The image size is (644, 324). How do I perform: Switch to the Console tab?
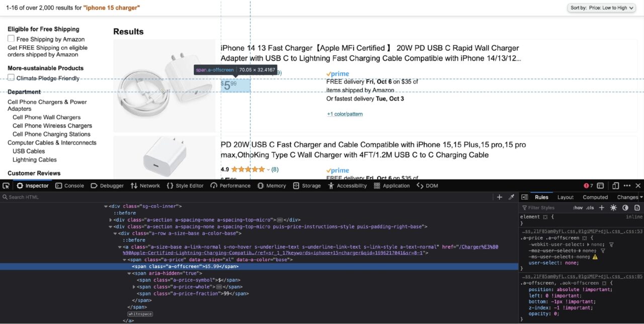[69, 186]
